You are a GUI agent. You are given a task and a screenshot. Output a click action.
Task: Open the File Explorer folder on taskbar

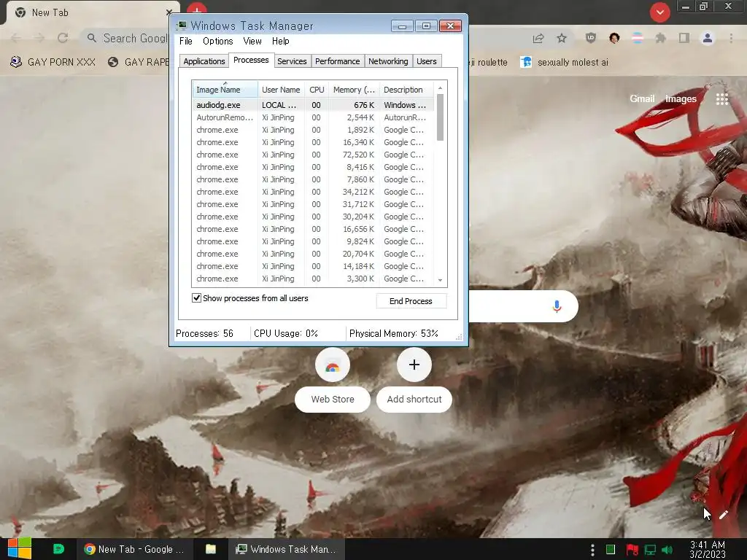211,549
